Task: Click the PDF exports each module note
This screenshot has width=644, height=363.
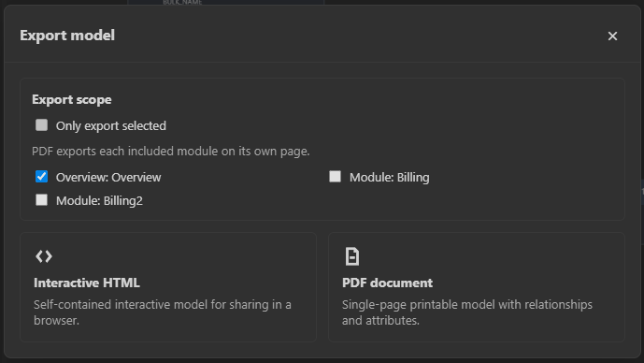Action: coord(171,152)
